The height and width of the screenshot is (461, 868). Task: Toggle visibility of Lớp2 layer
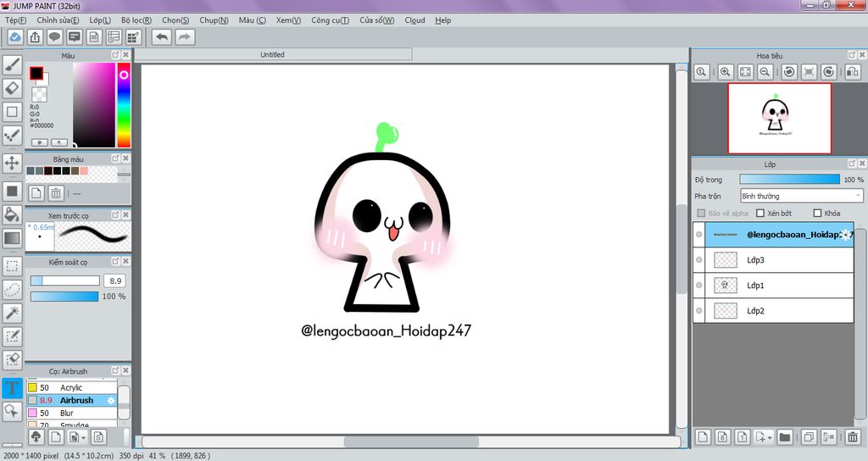coord(699,311)
